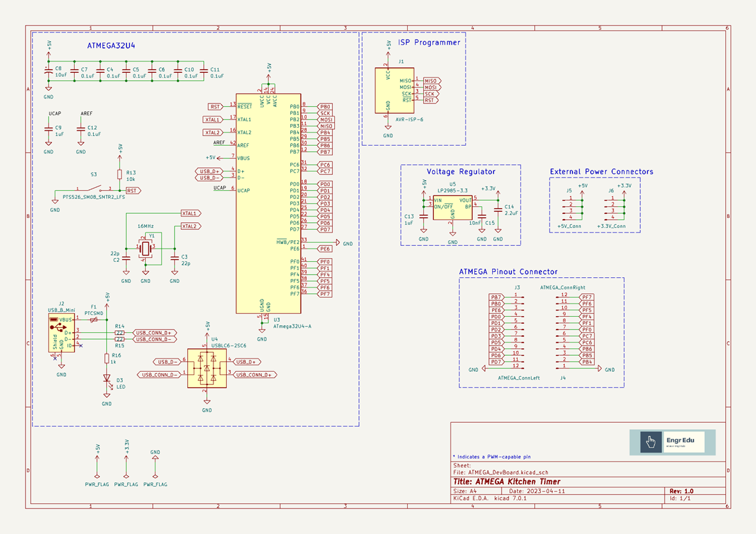Screen dimensions: 756x534
Task: Click the Rev: 1.0 field in title block
Action: coord(681,491)
